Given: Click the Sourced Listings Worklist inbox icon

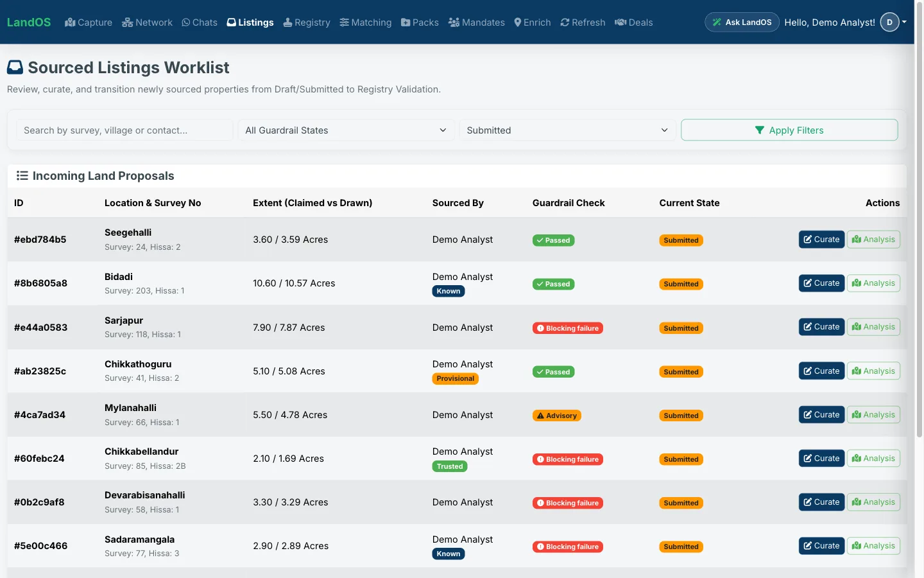Looking at the screenshot, I should point(15,67).
